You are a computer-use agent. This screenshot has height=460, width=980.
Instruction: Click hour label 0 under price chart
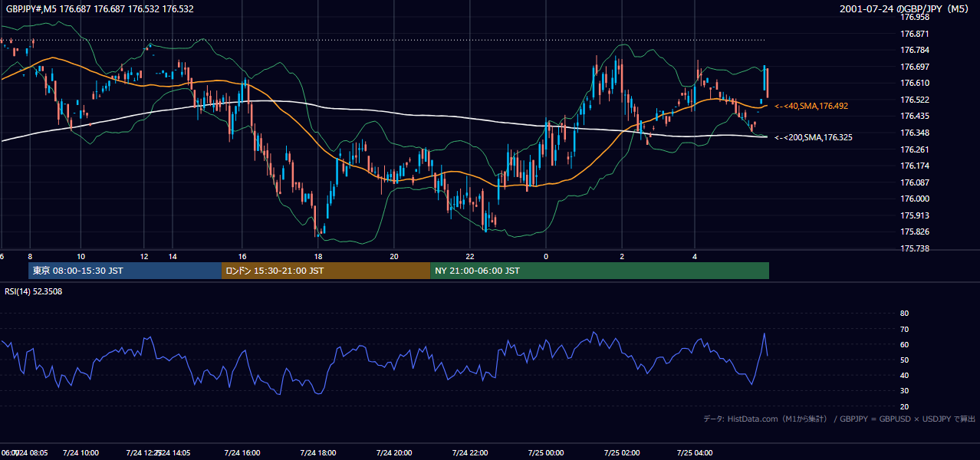546,256
